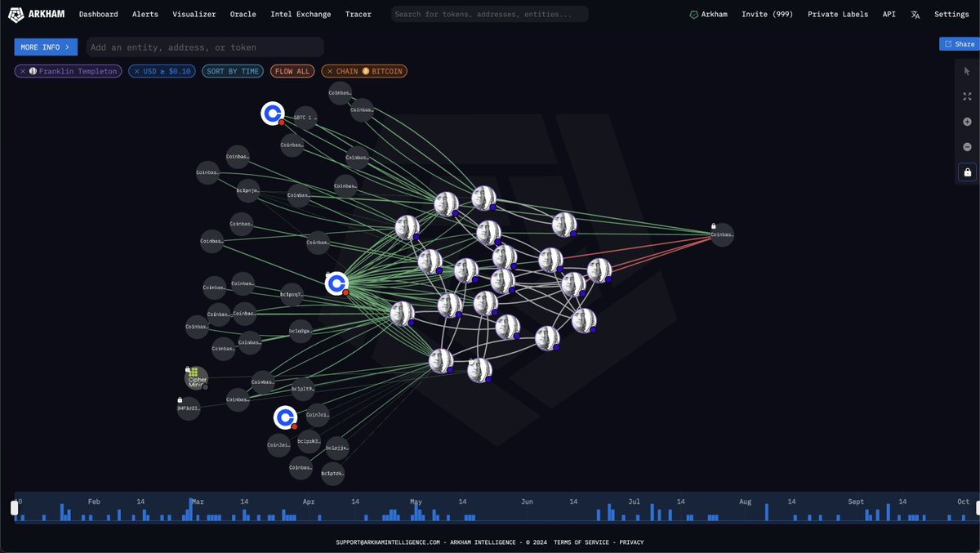Toggle the FLOW ALL chip
The height and width of the screenshot is (553, 980).
pos(292,71)
